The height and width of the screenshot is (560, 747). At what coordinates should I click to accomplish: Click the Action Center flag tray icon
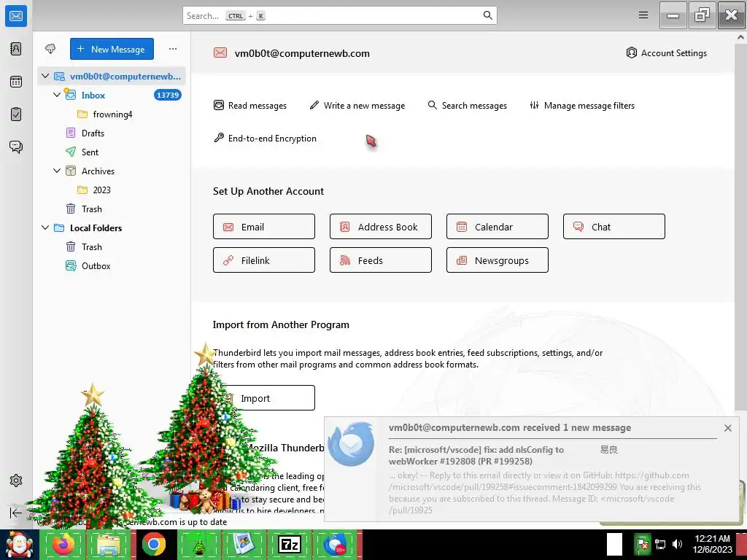[642, 544]
